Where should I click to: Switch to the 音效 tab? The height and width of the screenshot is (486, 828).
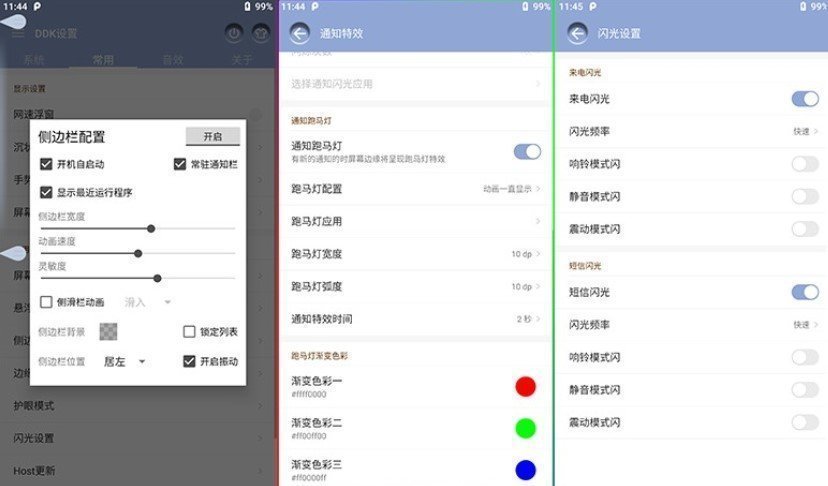[x=173, y=60]
